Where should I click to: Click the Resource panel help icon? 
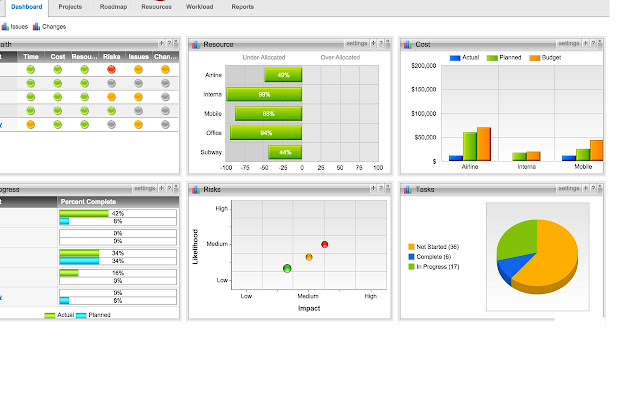click(381, 43)
